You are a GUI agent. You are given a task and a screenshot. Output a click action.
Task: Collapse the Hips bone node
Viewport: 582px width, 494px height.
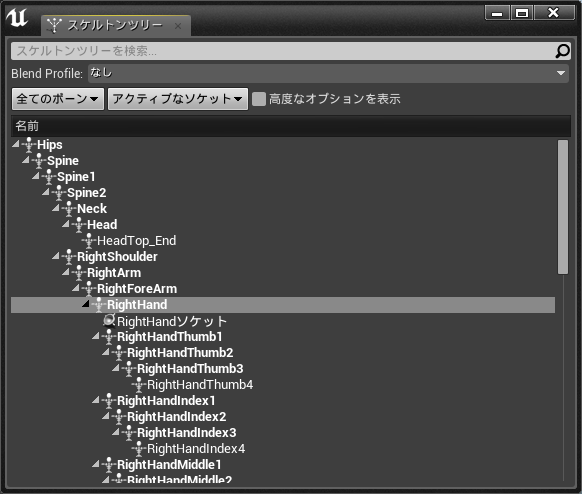(16, 144)
